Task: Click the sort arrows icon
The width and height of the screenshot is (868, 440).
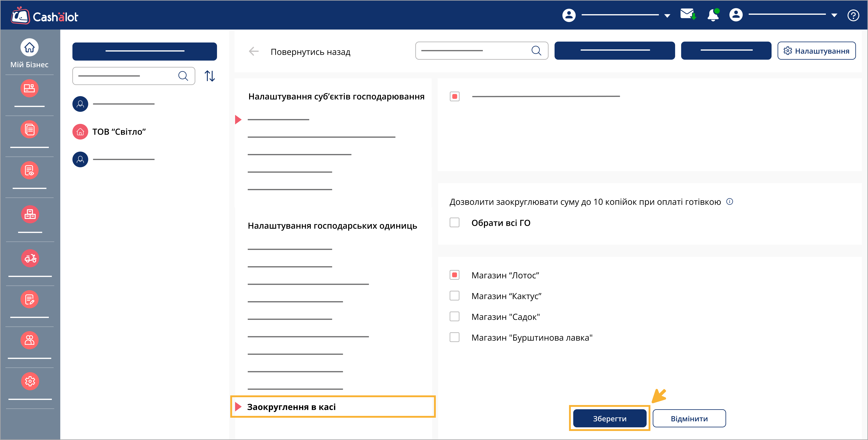Action: pyautogui.click(x=210, y=76)
